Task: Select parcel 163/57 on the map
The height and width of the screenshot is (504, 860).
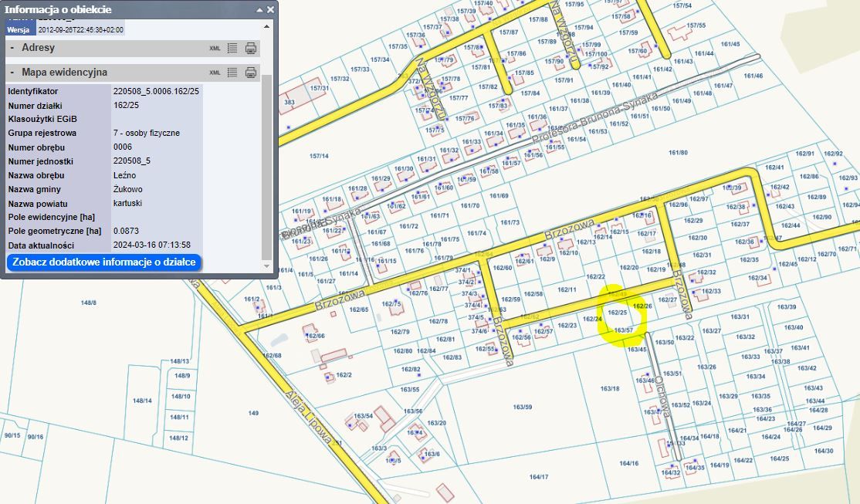Action: click(624, 330)
